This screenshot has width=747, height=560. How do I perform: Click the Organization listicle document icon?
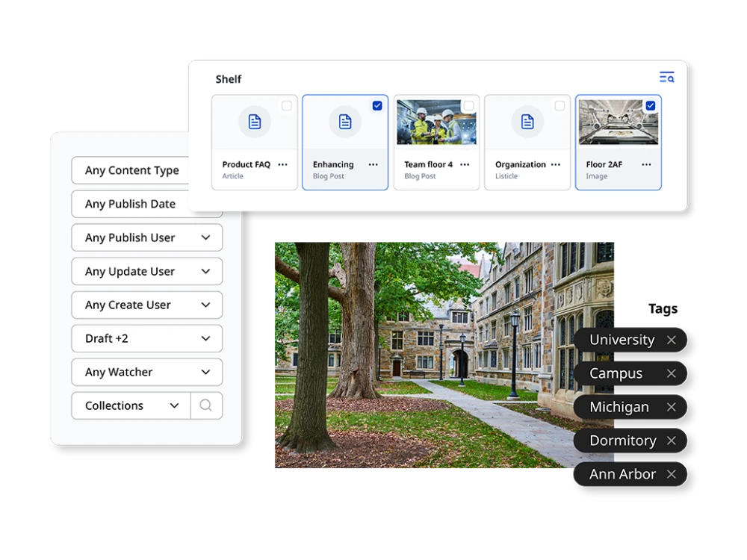pos(527,122)
